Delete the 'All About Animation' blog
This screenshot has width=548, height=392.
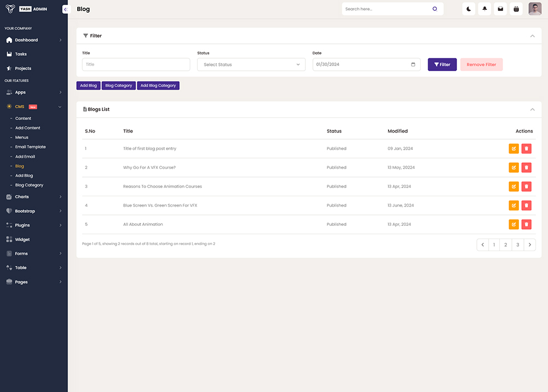[x=526, y=224]
